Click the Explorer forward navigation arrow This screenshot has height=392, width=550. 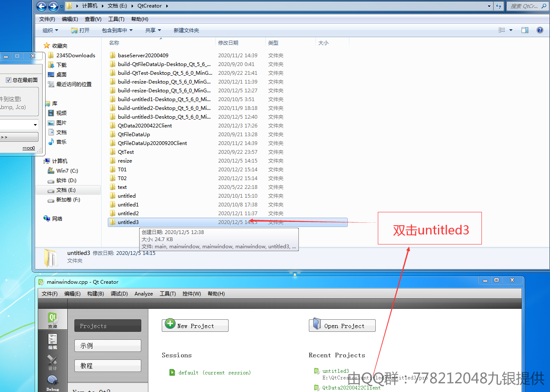[53, 6]
